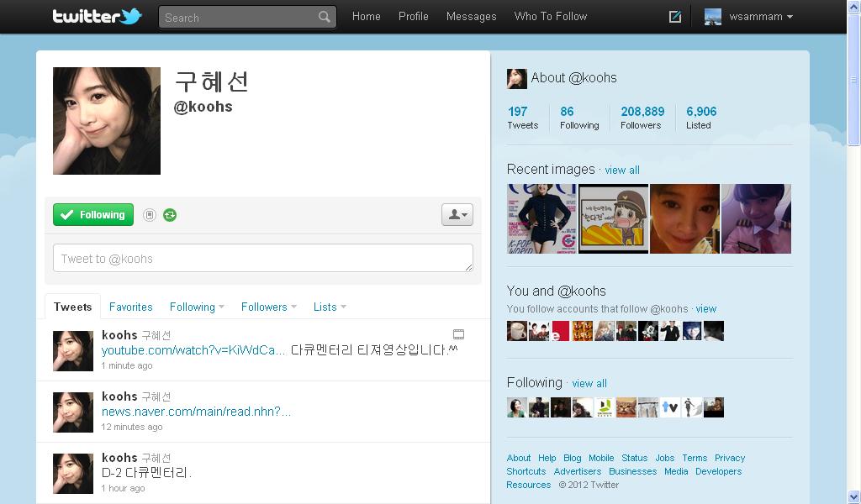The height and width of the screenshot is (504, 861).
Task: Click the 1 minute ago timestamp
Action: click(127, 365)
